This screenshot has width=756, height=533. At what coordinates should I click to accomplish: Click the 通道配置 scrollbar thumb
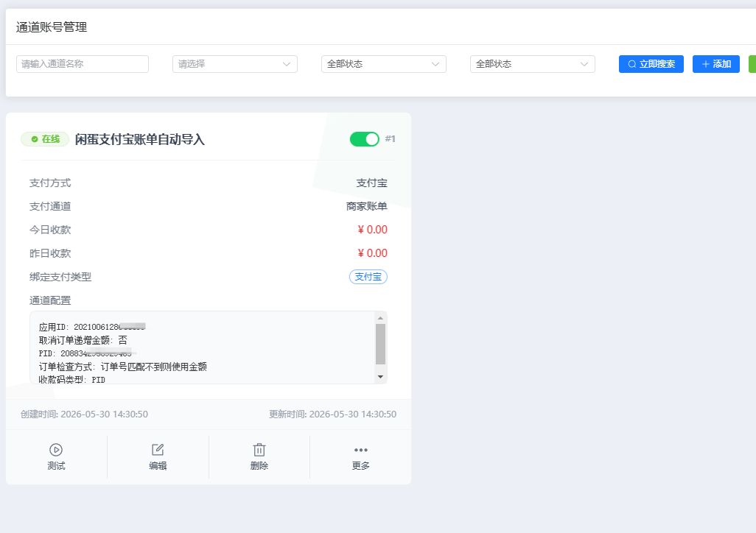point(380,344)
